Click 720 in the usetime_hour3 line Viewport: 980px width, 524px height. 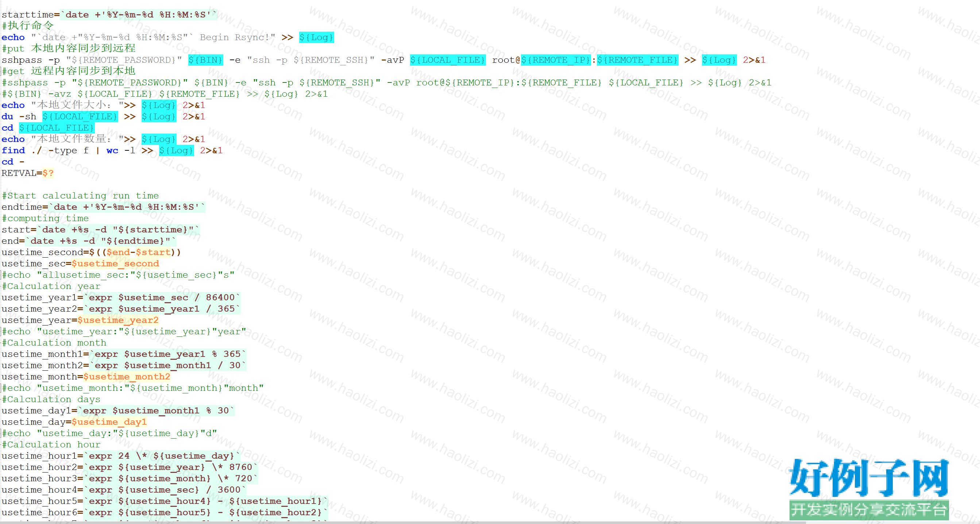pos(243,479)
